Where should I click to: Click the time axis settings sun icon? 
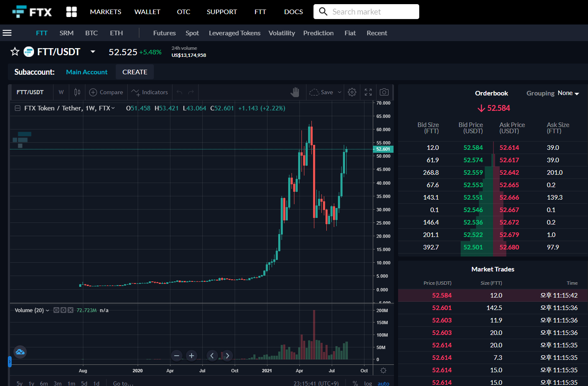[383, 370]
